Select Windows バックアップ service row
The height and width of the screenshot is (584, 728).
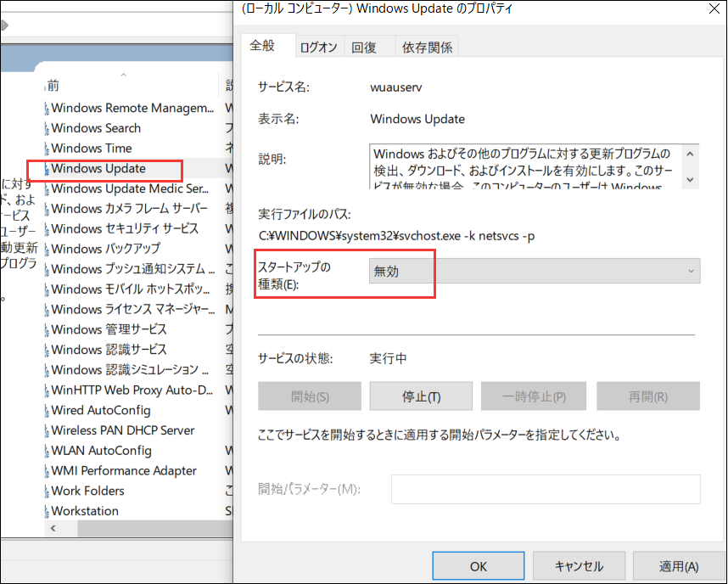[138, 249]
